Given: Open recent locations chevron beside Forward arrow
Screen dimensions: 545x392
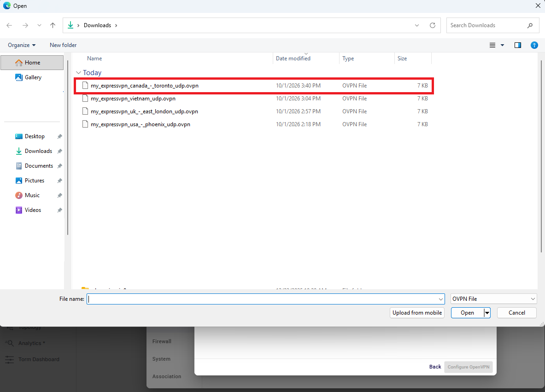Looking at the screenshot, I should tap(39, 25).
